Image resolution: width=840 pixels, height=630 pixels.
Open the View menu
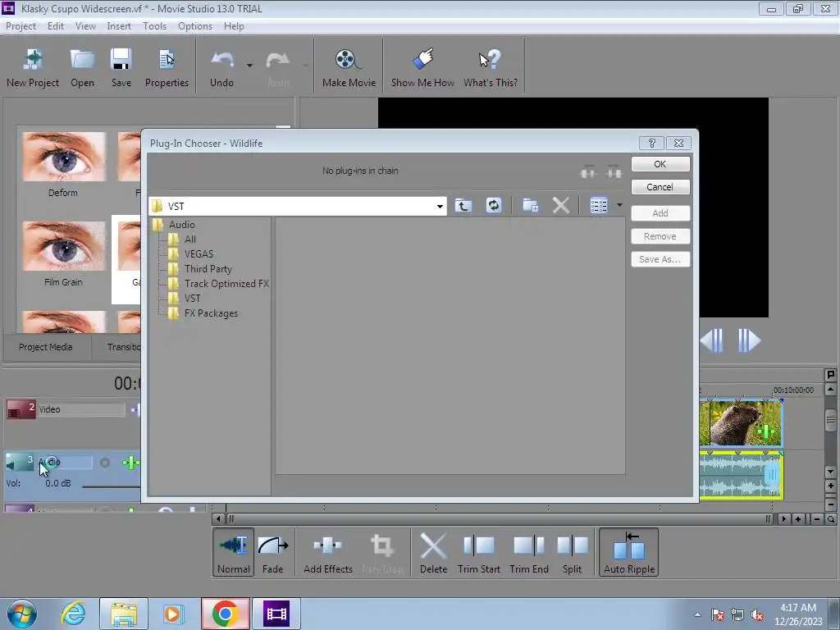coord(85,26)
